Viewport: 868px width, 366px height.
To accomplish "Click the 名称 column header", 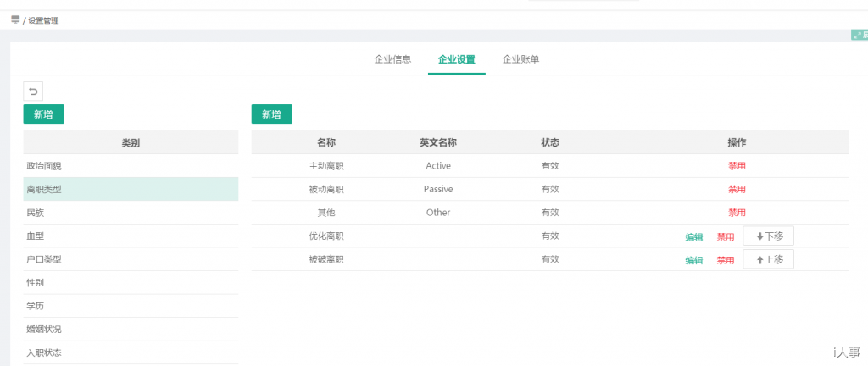I will [x=326, y=142].
